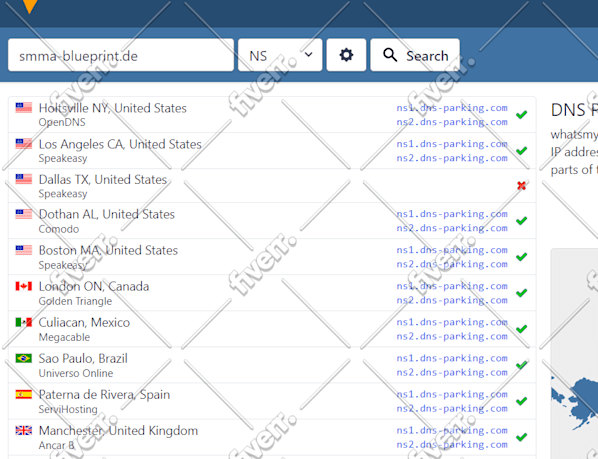Click the UK flag for Manchester
The image size is (598, 459).
pos(24,430)
